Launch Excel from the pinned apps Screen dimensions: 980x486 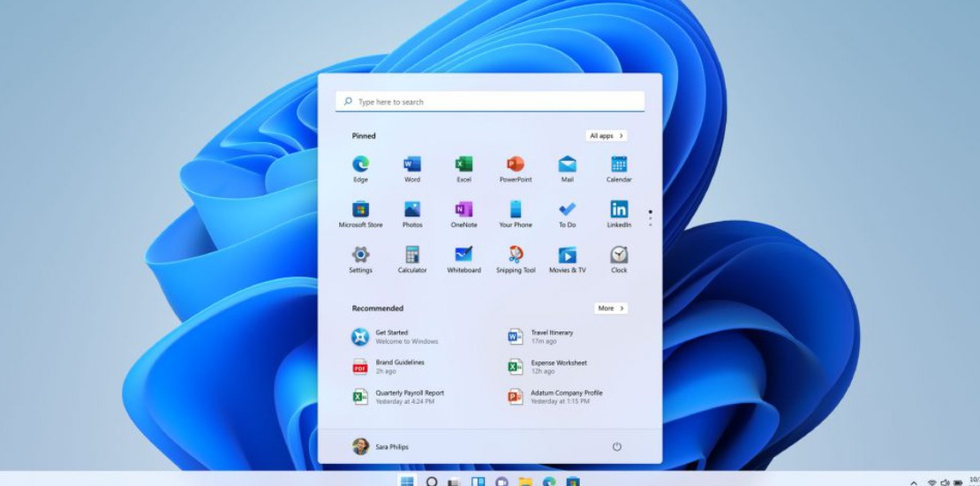click(x=464, y=165)
